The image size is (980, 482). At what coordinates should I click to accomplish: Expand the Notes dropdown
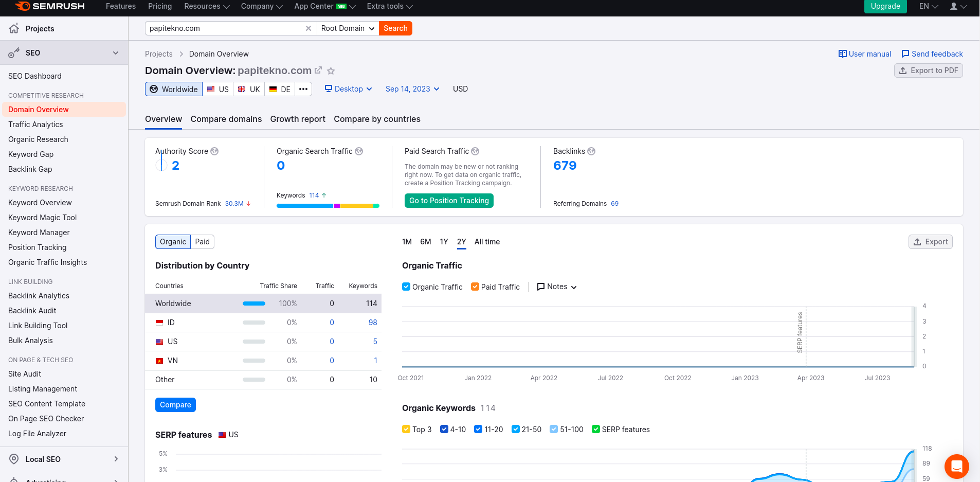(557, 287)
